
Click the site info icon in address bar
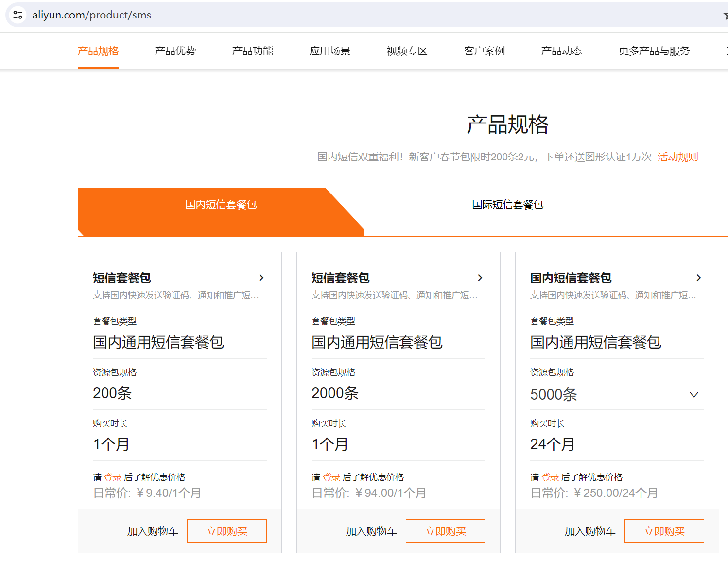(18, 15)
